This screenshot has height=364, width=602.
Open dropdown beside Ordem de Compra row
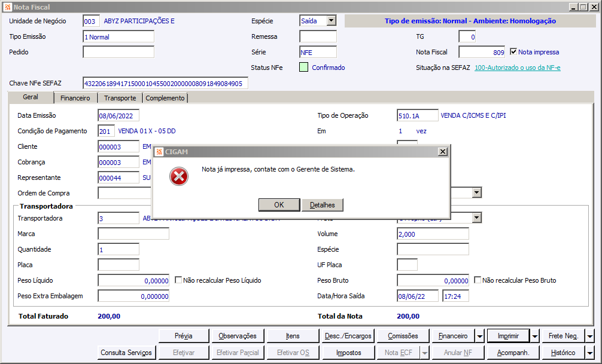coord(477,192)
